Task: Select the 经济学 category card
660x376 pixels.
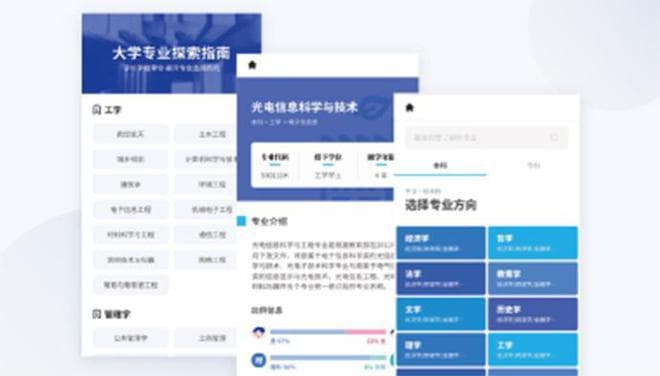Action: point(441,243)
